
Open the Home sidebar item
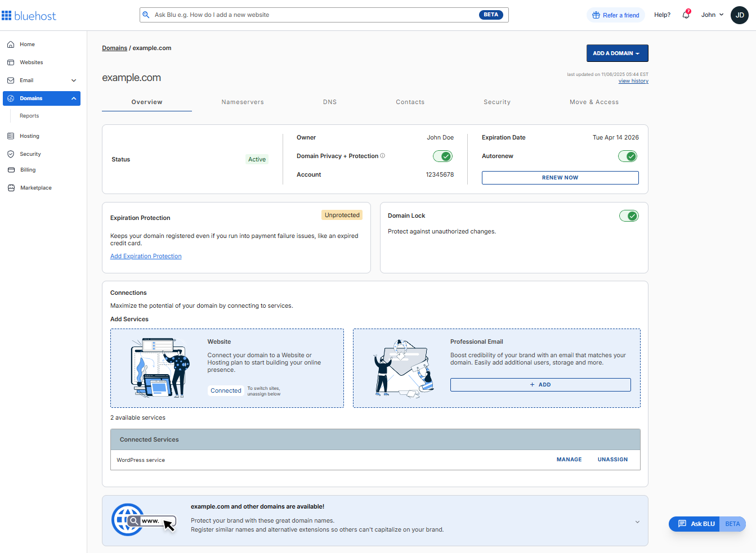[x=26, y=44]
